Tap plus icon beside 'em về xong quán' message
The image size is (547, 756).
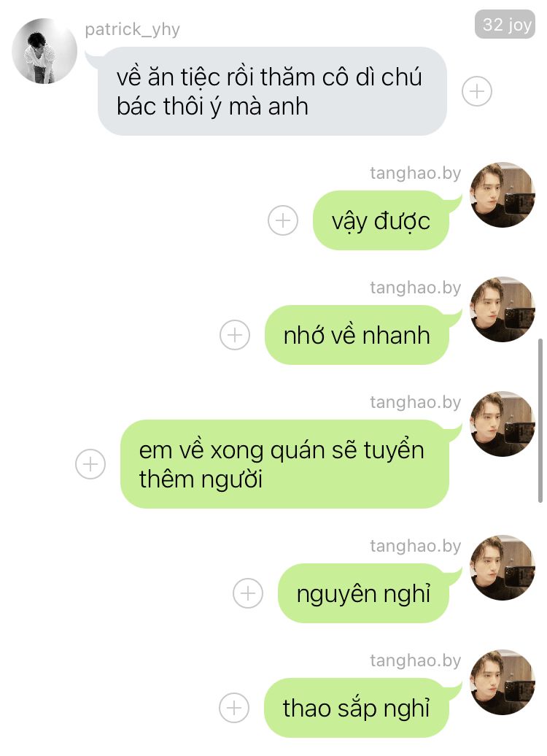(90, 464)
